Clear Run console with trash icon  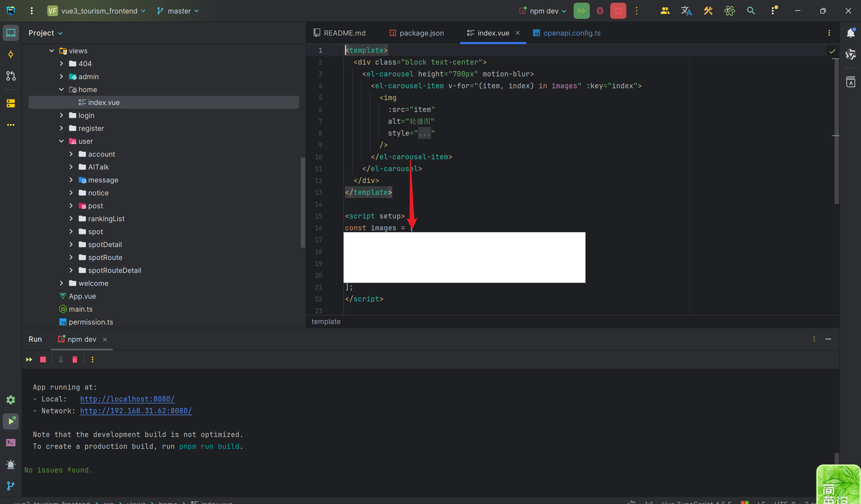(x=75, y=360)
